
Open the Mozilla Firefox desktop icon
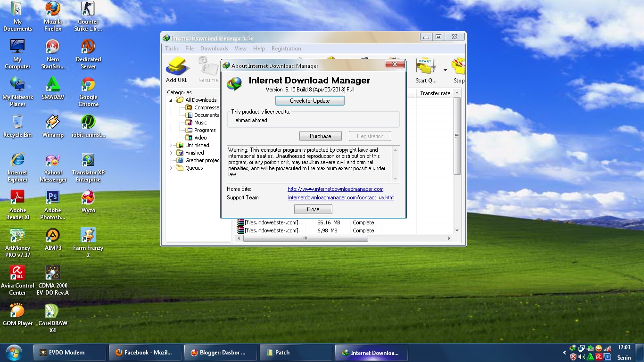pyautogui.click(x=53, y=16)
